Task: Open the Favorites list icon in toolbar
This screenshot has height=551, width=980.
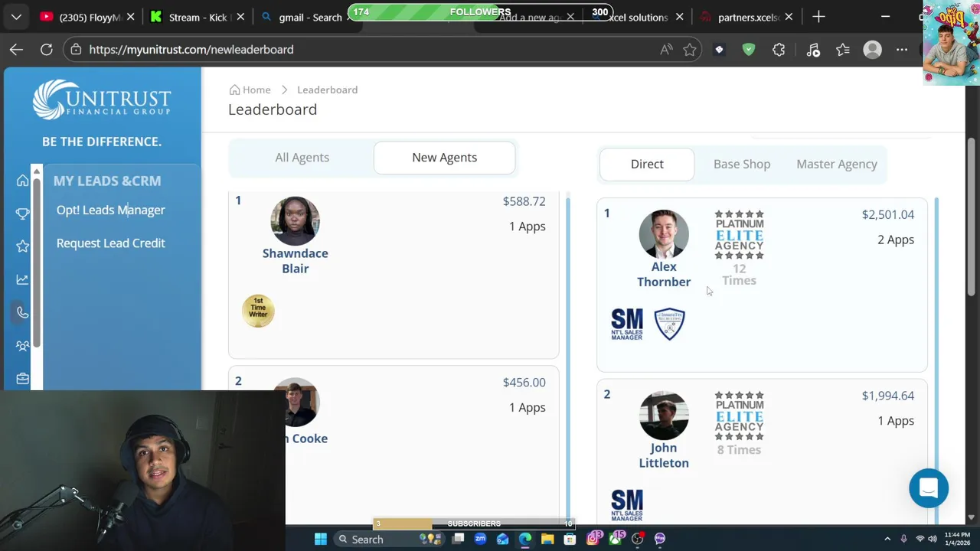Action: [x=843, y=50]
